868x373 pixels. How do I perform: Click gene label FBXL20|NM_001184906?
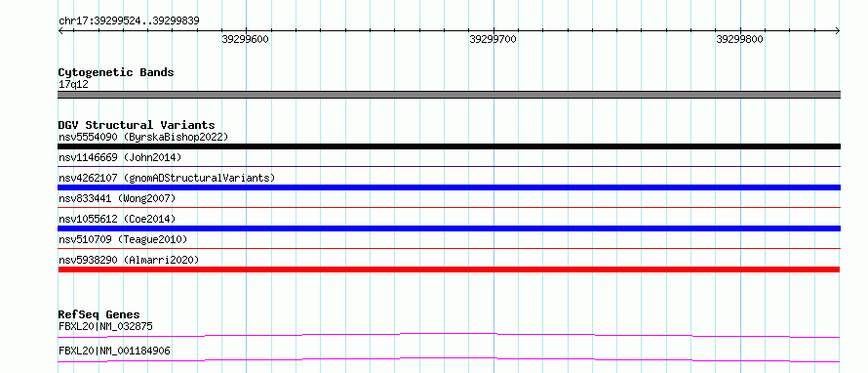[114, 351]
